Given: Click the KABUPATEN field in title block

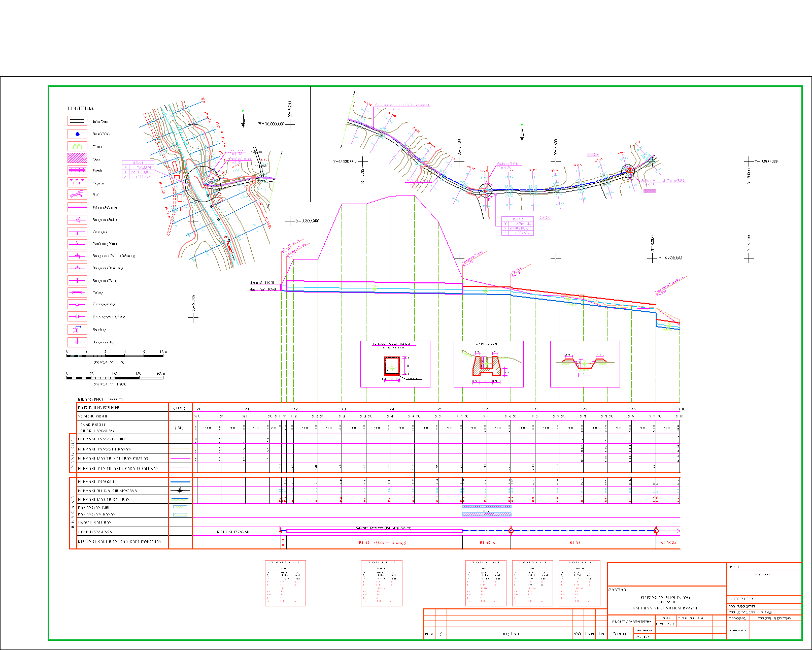Looking at the screenshot, I should 765,599.
